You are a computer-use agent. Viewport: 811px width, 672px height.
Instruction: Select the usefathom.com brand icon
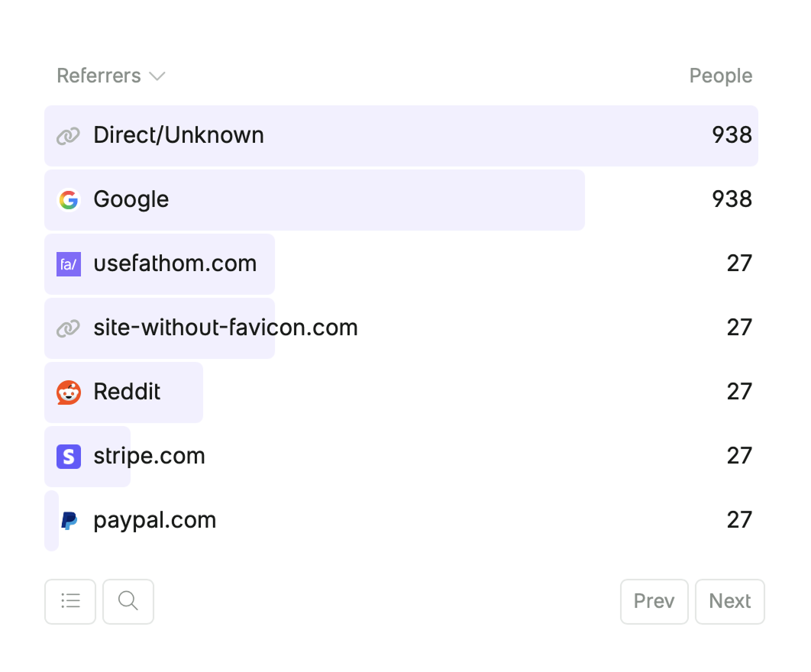(67, 264)
